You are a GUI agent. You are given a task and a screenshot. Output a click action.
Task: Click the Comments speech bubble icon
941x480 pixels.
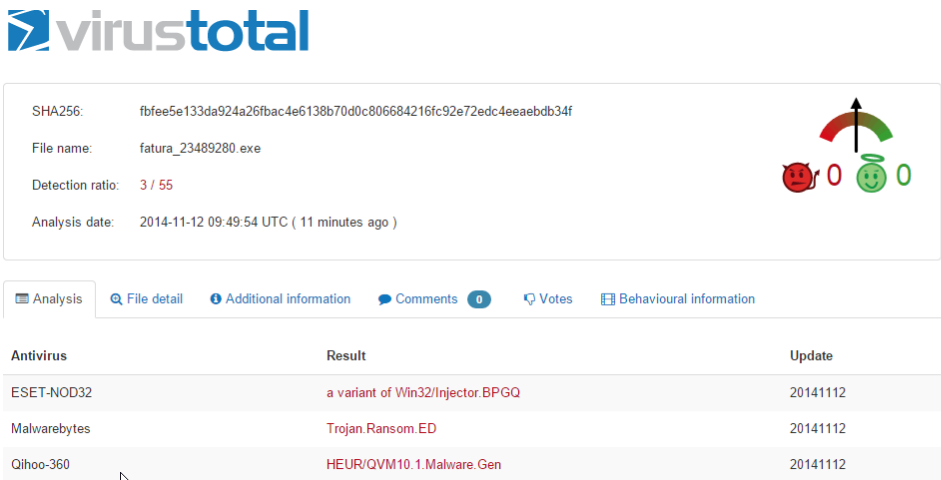385,299
